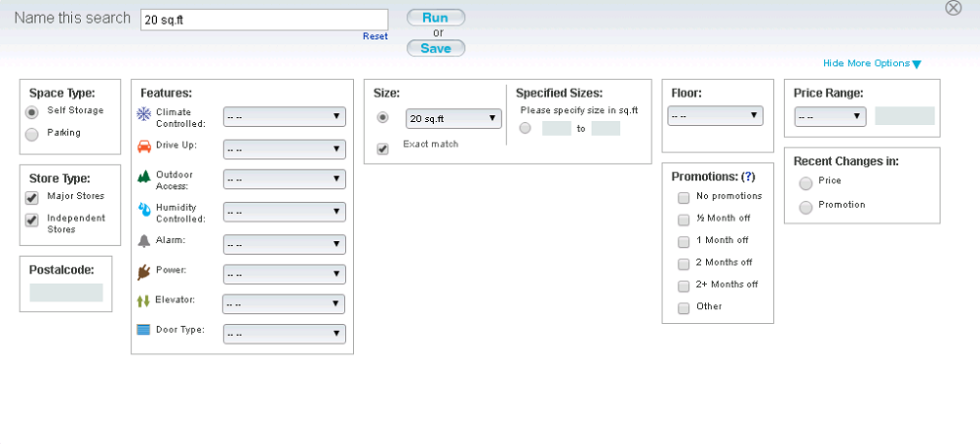This screenshot has width=980, height=444.
Task: Toggle the Exact match checkbox
Action: [x=382, y=149]
